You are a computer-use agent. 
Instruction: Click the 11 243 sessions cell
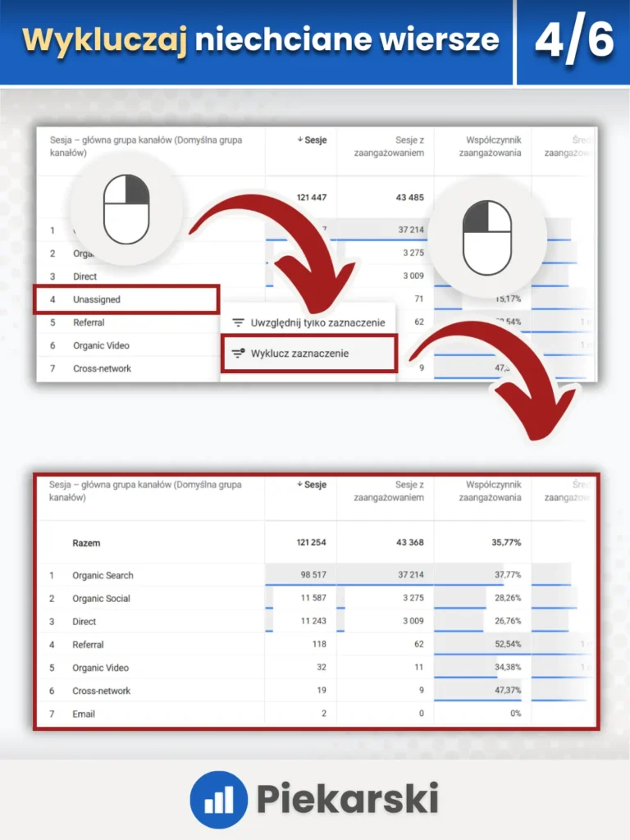pyautogui.click(x=313, y=620)
